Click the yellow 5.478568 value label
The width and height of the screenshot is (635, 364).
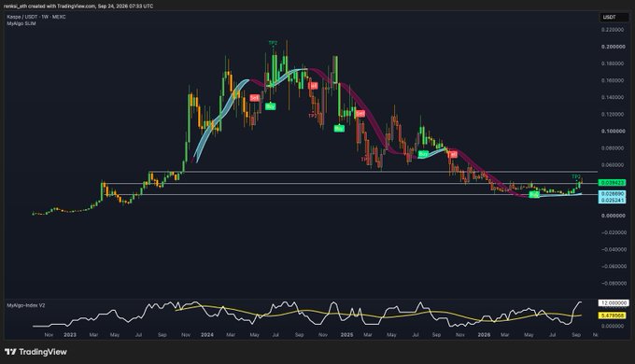[613, 315]
